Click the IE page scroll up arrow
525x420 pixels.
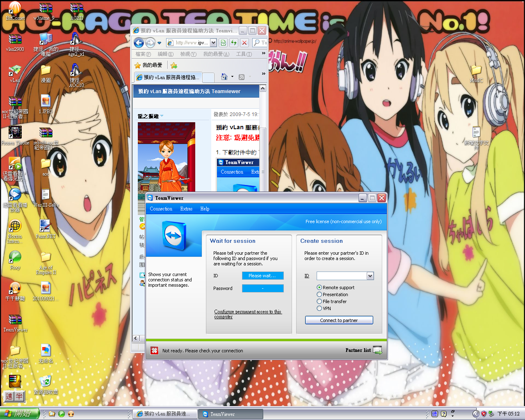pyautogui.click(x=263, y=88)
